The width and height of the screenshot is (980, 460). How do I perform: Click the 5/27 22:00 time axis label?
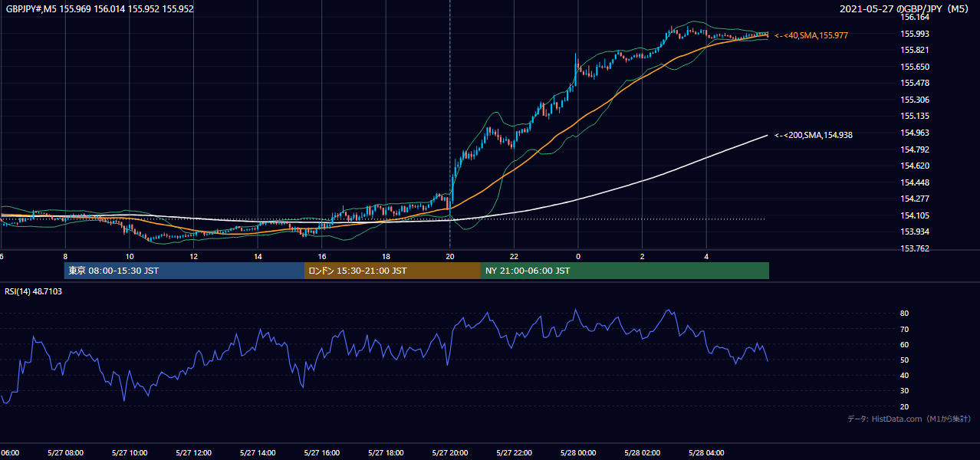coord(514,452)
